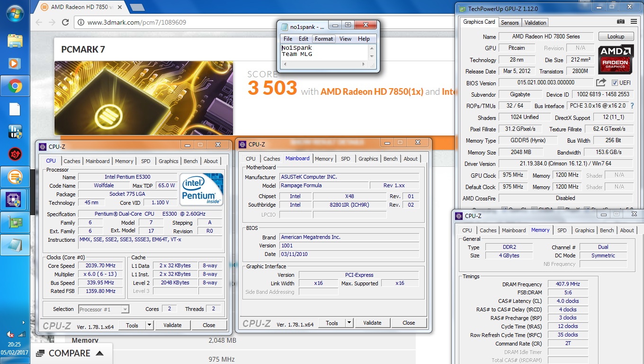
Task: Click the Notepad title bar document icon
Action: tap(284, 27)
